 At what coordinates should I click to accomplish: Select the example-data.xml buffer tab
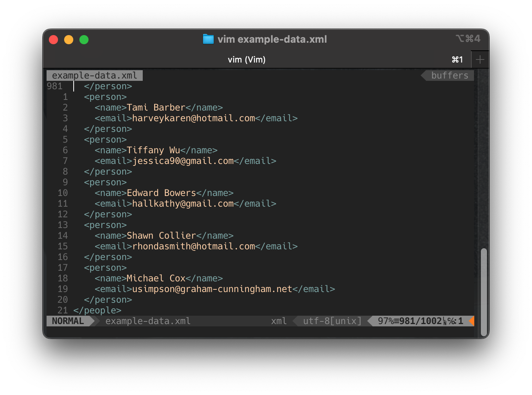(x=94, y=75)
